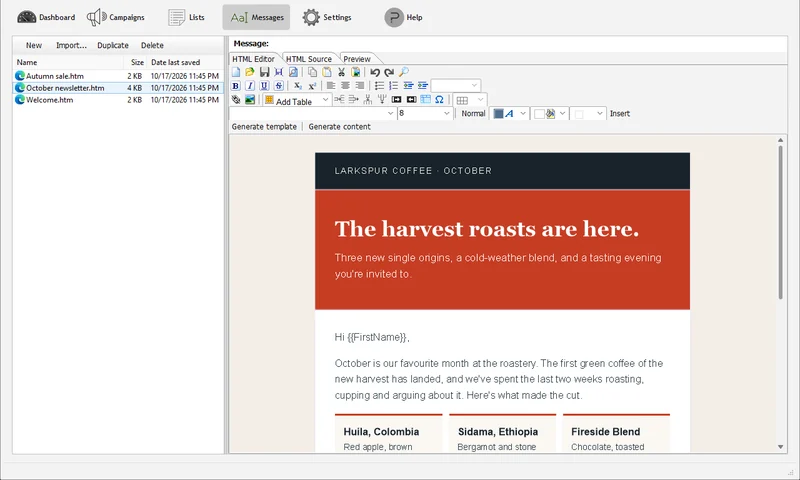This screenshot has width=800, height=480.
Task: Toggle right text alignment
Action: (x=360, y=86)
